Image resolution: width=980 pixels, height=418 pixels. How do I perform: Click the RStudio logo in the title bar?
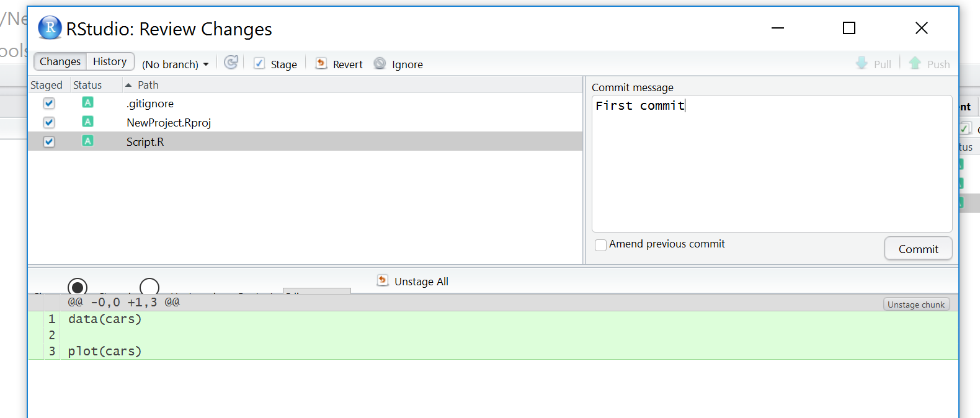click(50, 28)
